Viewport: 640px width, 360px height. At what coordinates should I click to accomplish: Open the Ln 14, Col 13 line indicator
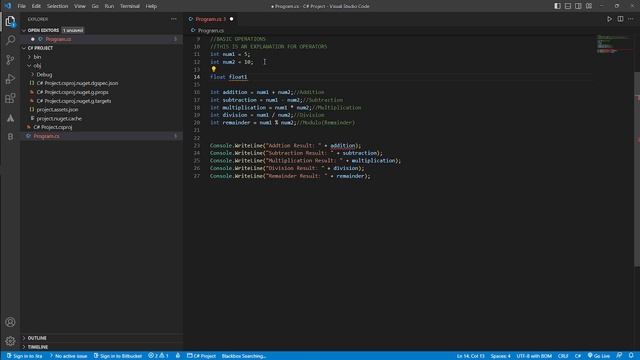(470, 356)
